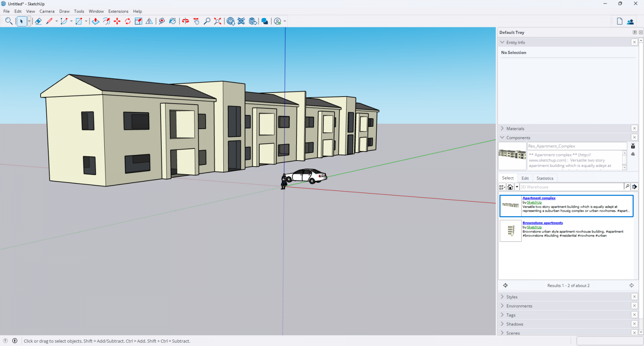Click the 3D Warehouse search field
The image size is (644, 346).
point(571,187)
